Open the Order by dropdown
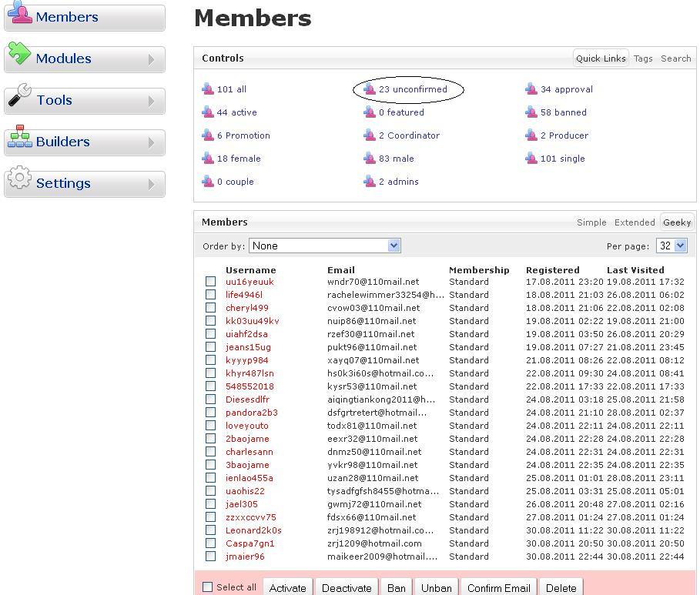Viewport: 700px width, 595px height. pyautogui.click(x=324, y=246)
